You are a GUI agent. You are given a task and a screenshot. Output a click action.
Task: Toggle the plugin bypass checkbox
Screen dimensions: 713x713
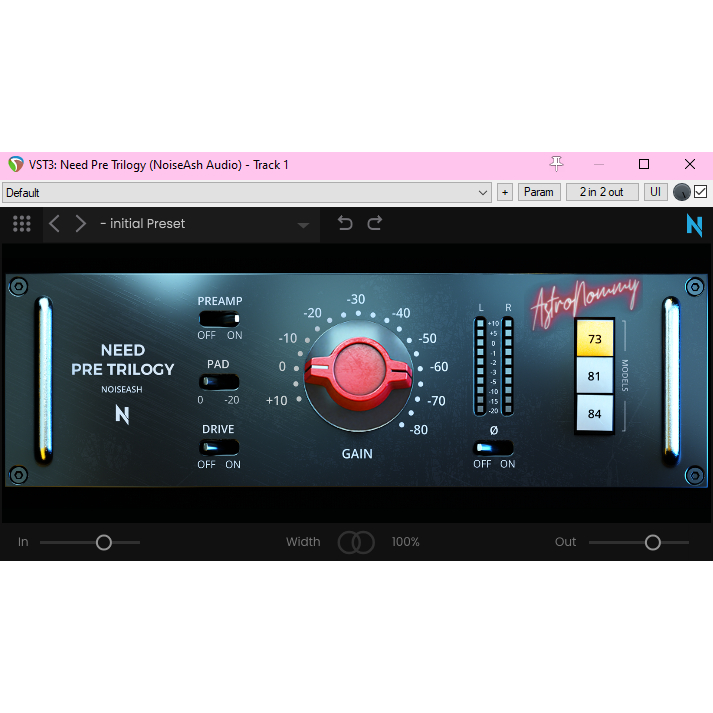(x=701, y=192)
